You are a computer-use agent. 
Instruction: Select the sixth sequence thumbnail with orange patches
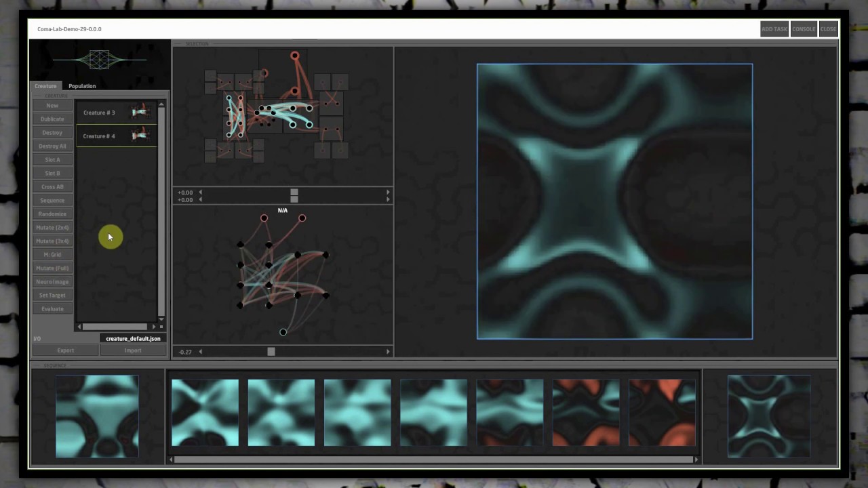pyautogui.click(x=586, y=412)
